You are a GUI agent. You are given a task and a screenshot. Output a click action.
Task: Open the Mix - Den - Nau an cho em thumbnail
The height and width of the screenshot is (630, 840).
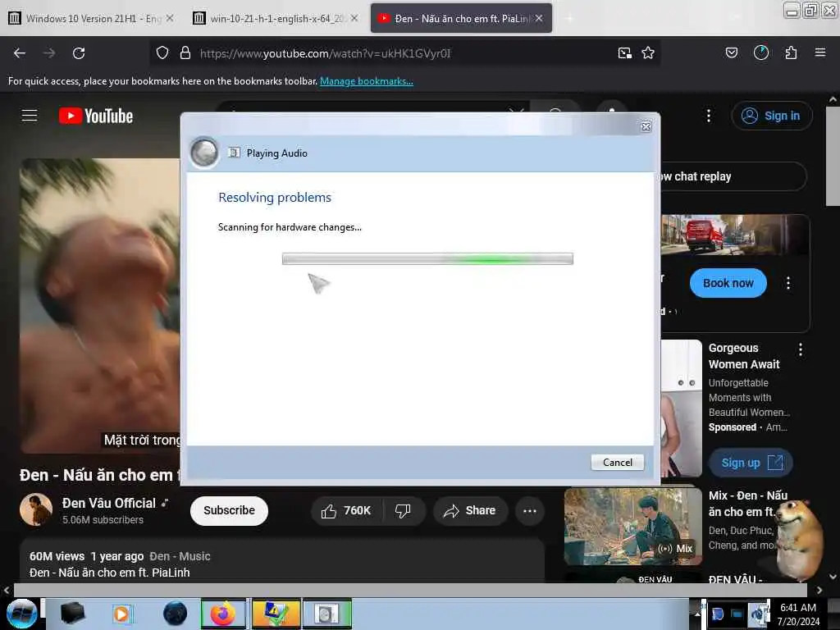[632, 526]
